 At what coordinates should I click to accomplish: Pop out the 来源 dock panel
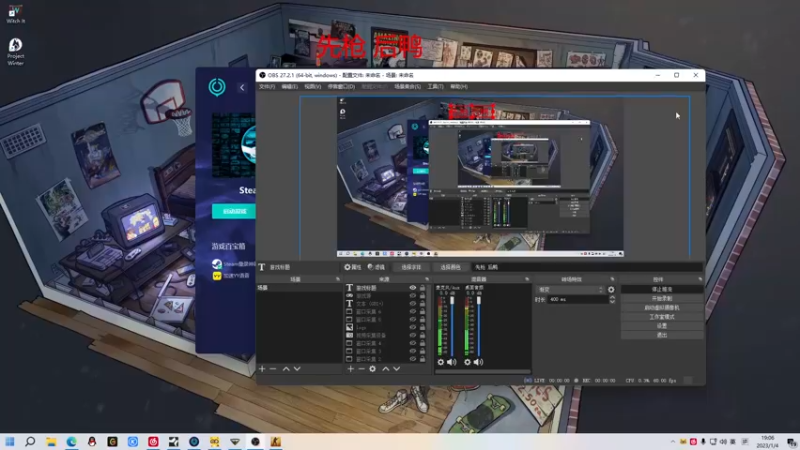427,279
